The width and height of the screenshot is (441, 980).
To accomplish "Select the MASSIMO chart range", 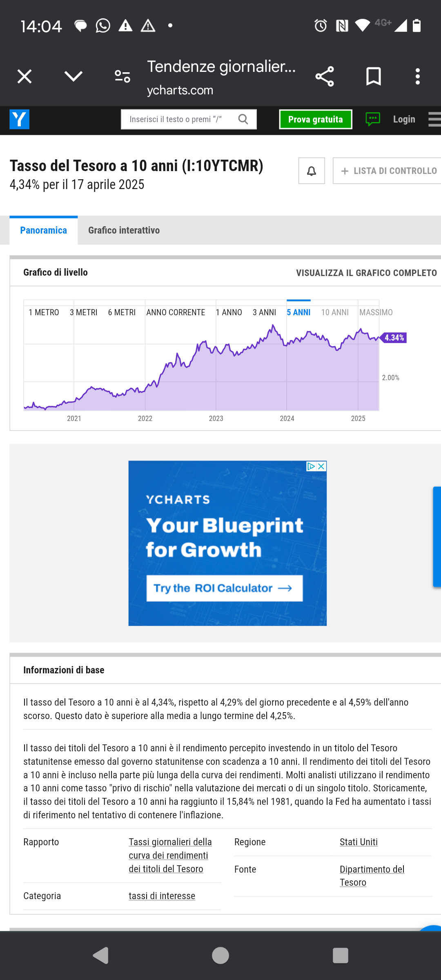I will coord(376,312).
